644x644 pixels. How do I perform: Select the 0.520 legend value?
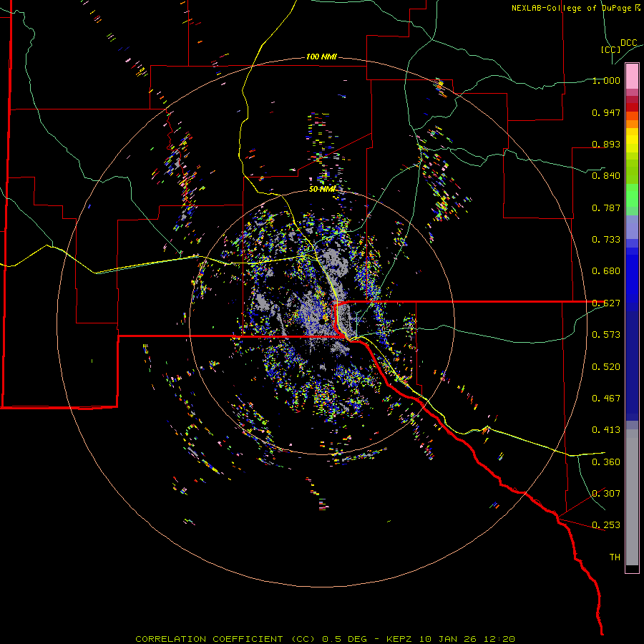pos(606,367)
